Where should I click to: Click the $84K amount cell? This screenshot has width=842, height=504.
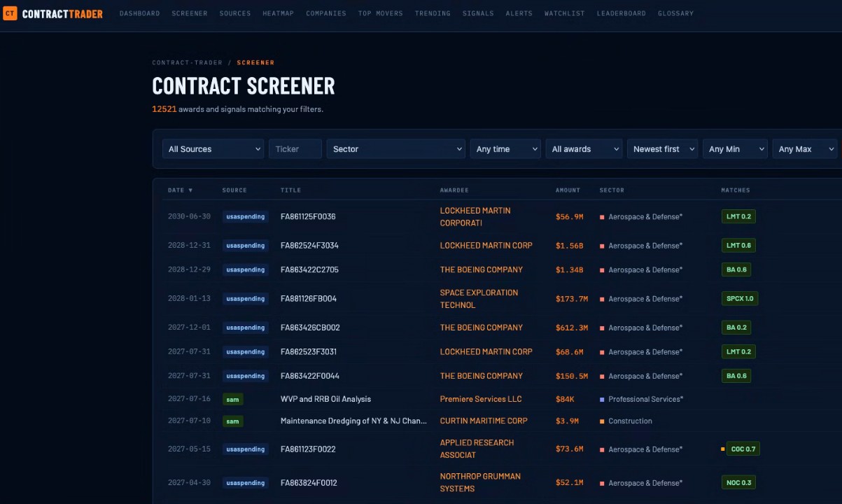pyautogui.click(x=565, y=399)
